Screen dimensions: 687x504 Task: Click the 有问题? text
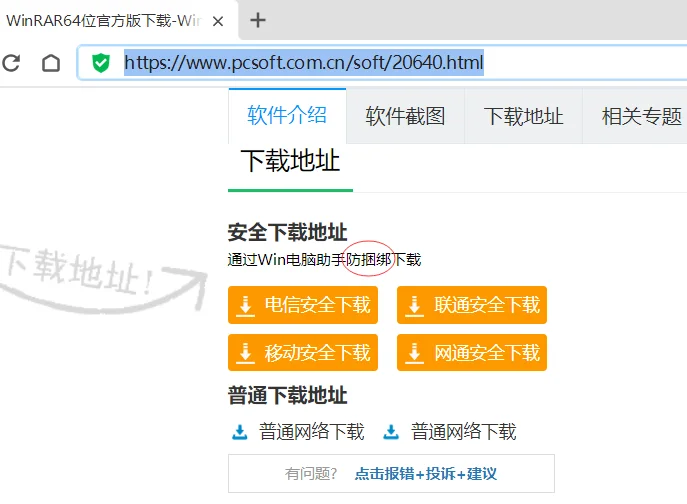(x=311, y=474)
